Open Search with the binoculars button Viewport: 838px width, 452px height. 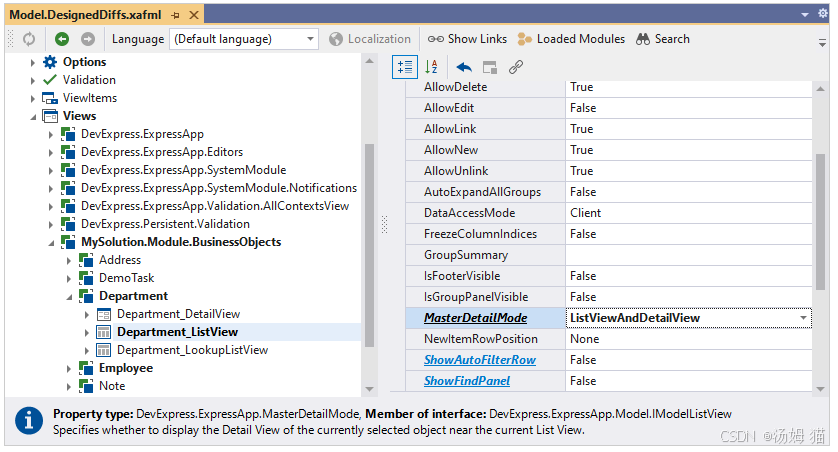click(x=663, y=39)
